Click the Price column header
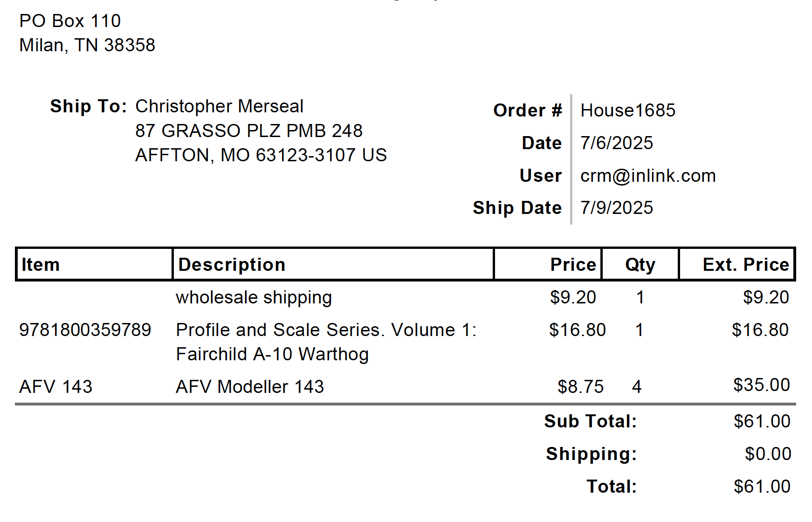 [x=573, y=264]
